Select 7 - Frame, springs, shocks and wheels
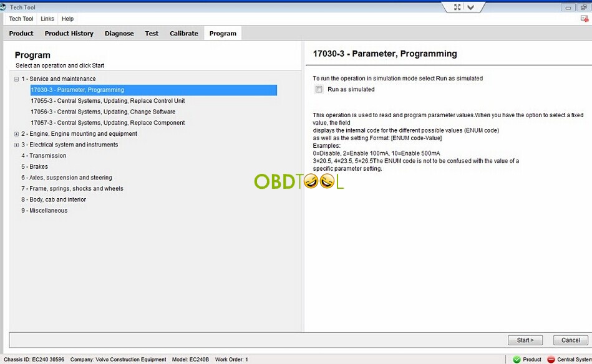592x364 pixels. (x=72, y=188)
